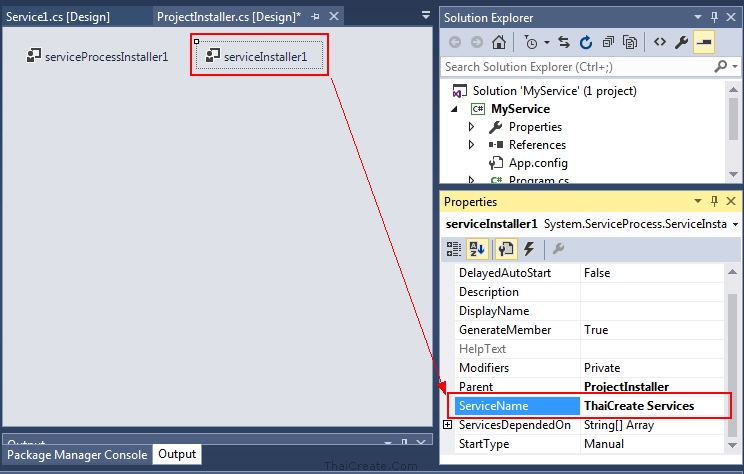Click the Collapse All icon
744x474 pixels.
pos(608,42)
